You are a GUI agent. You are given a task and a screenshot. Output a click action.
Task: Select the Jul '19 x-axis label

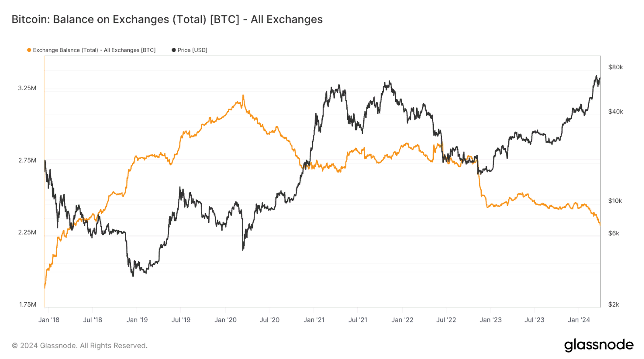coord(181,320)
